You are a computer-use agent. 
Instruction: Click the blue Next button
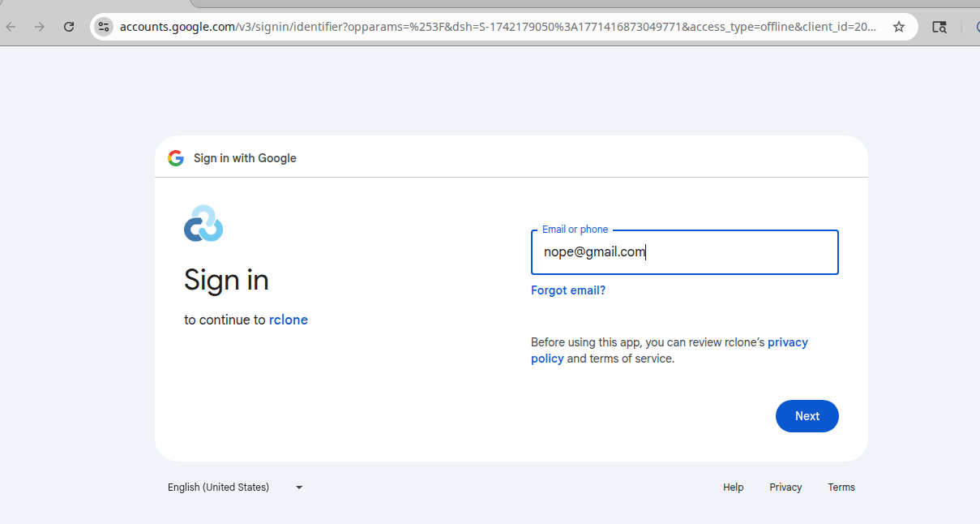pyautogui.click(x=807, y=416)
